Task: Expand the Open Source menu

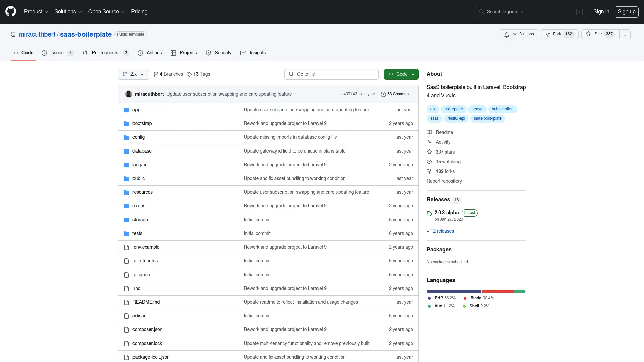Action: [x=106, y=12]
